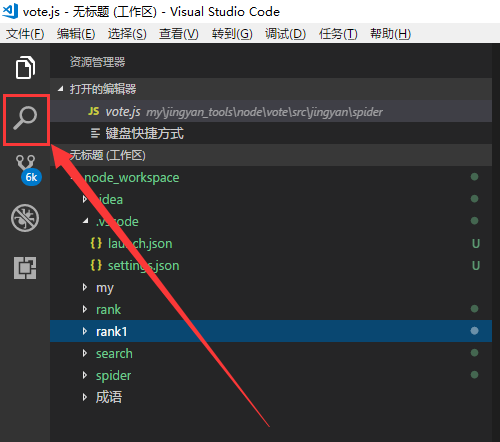
Task: Click the git status dot on rank1 row
Action: pos(474,331)
